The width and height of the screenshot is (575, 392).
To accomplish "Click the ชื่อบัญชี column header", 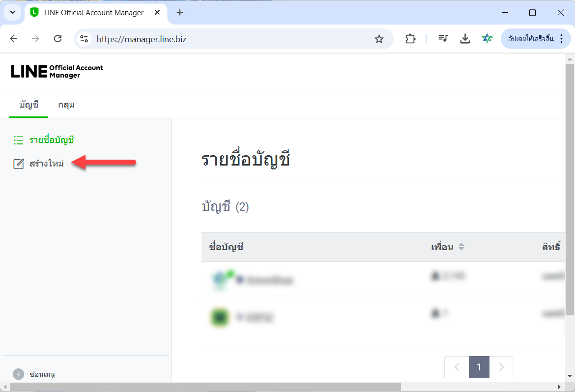I will click(226, 247).
